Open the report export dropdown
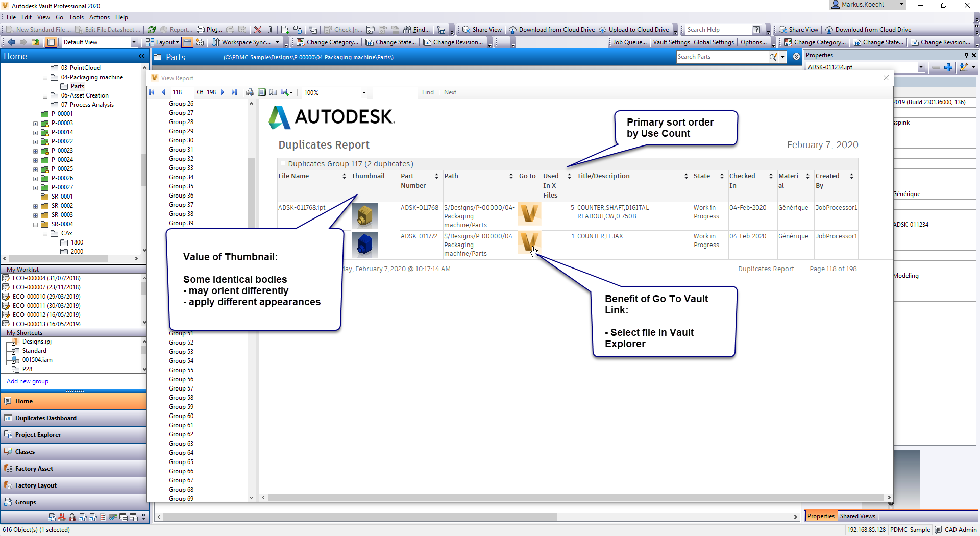This screenshot has width=980, height=536. 291,93
